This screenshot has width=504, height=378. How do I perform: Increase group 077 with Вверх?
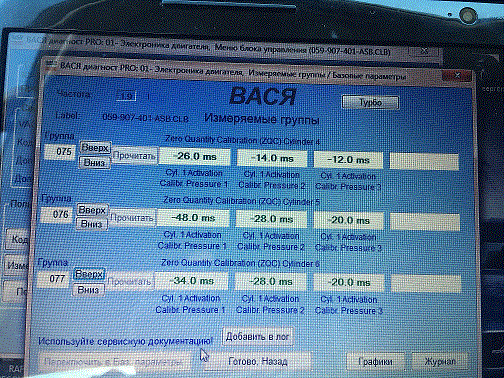pos(89,274)
